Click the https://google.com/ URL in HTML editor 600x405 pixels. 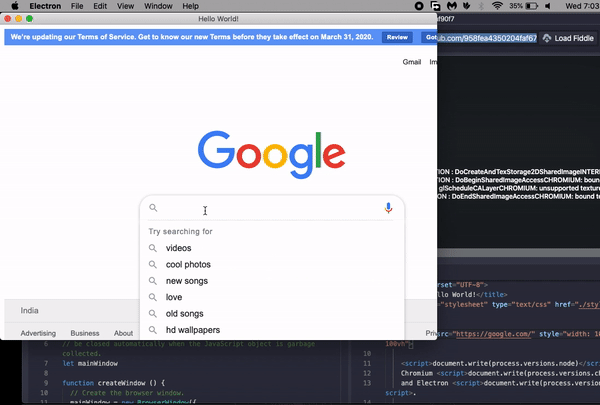[494, 334]
